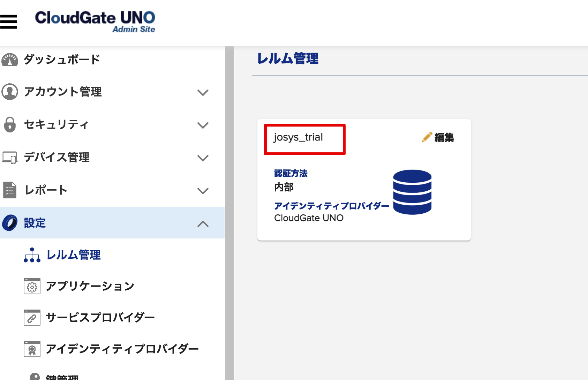The image size is (588, 380).
Task: Click the report document icon
Action: click(x=10, y=190)
